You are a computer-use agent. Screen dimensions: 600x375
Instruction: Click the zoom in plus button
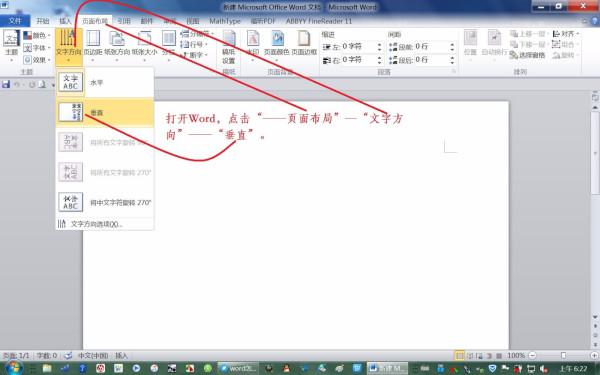(x=594, y=356)
